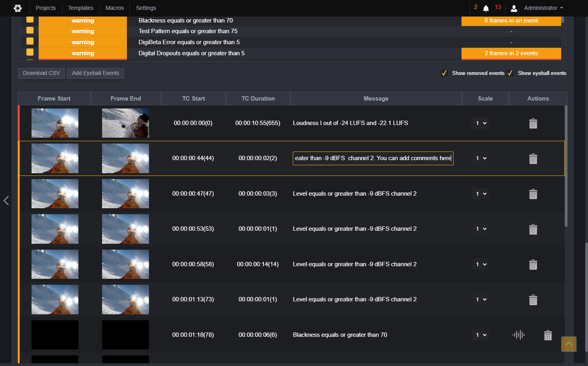The image size is (588, 366).
Task: Open the Settings menu
Action: pyautogui.click(x=146, y=8)
